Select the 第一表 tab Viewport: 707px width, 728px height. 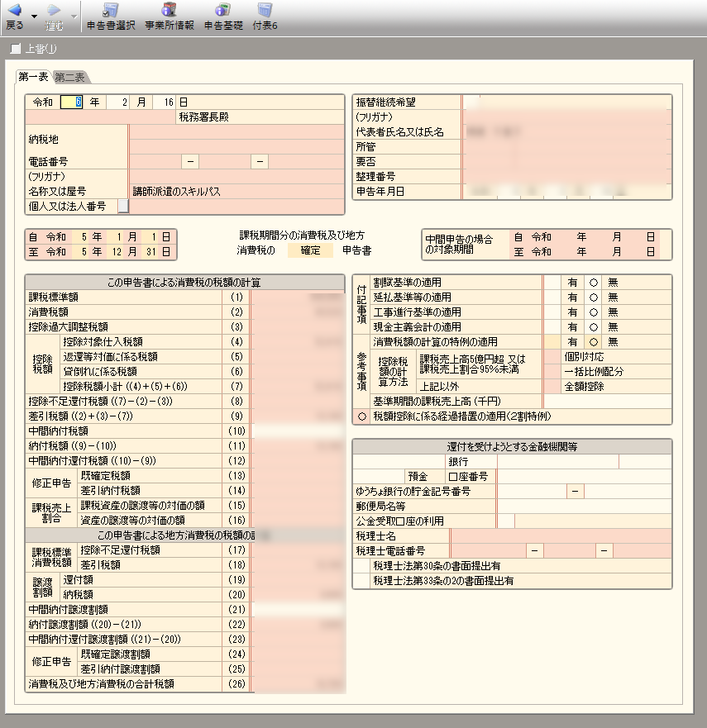click(x=34, y=77)
